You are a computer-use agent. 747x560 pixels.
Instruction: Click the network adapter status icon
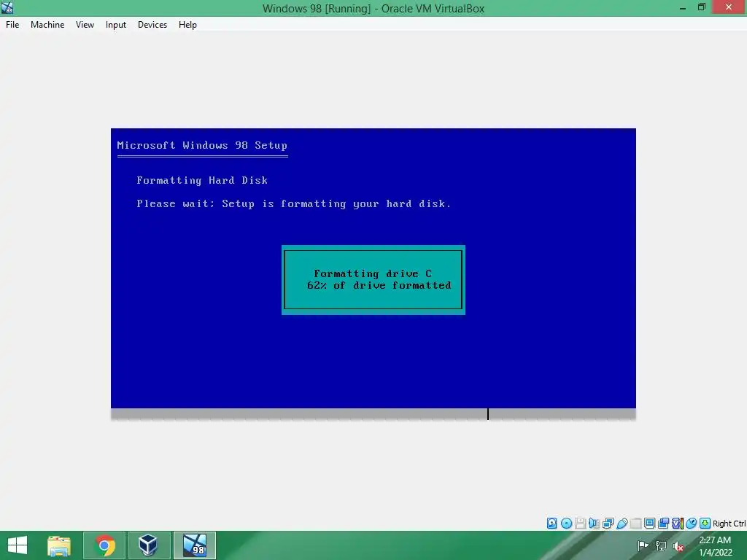coord(608,524)
